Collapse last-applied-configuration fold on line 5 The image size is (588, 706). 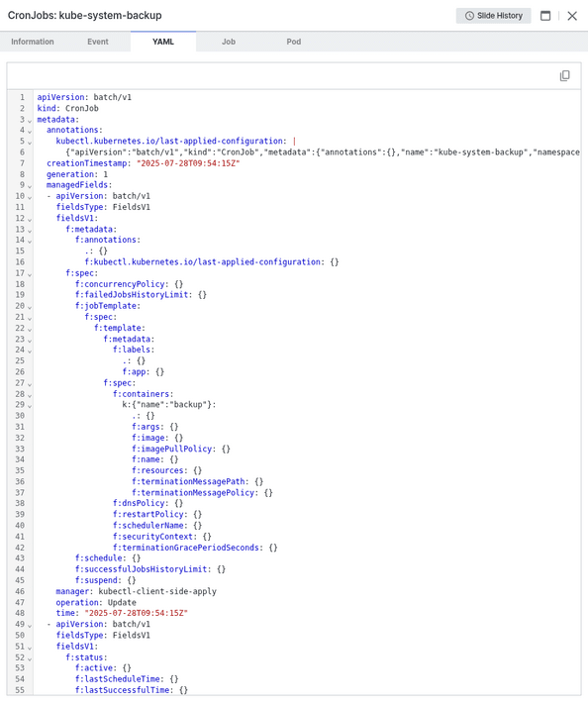pos(30,143)
